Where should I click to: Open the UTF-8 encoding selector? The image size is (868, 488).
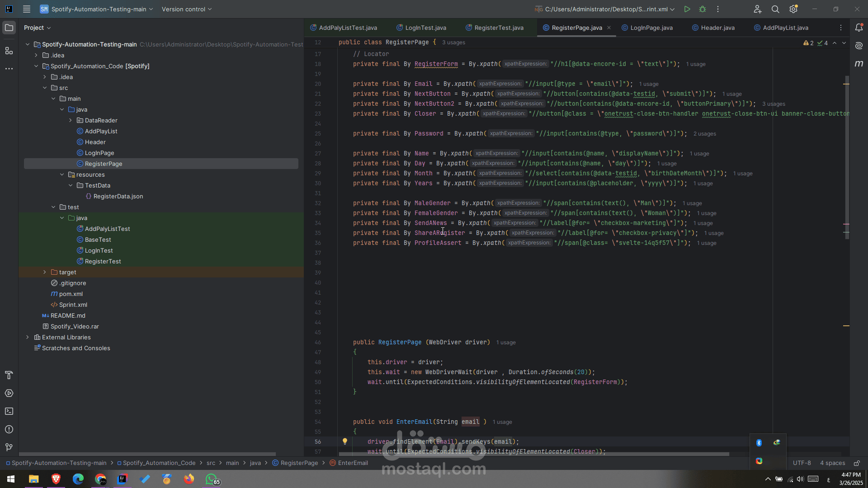click(802, 463)
